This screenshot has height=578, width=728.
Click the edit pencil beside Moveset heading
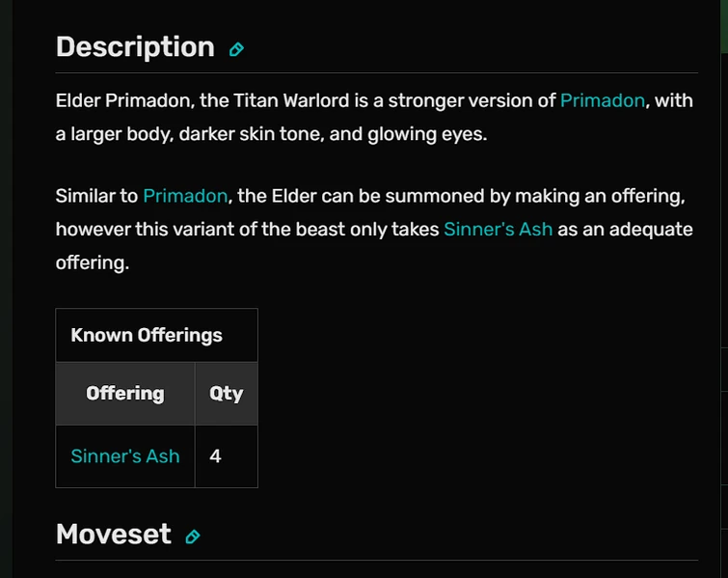193,537
